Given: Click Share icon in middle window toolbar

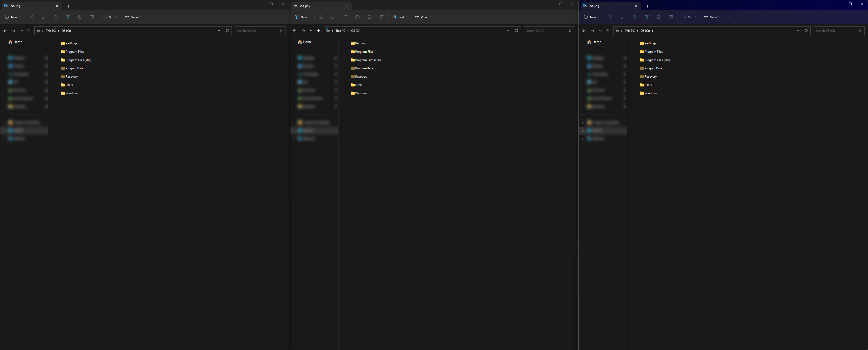Looking at the screenshot, I should 369,17.
